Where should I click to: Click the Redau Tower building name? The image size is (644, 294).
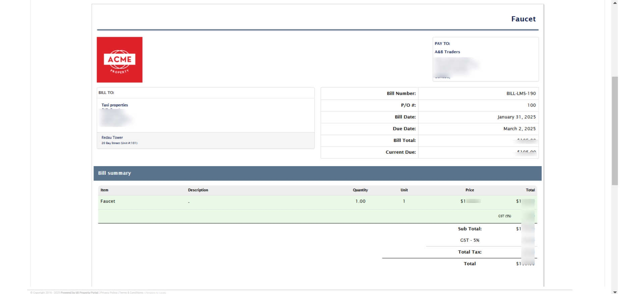(x=112, y=138)
